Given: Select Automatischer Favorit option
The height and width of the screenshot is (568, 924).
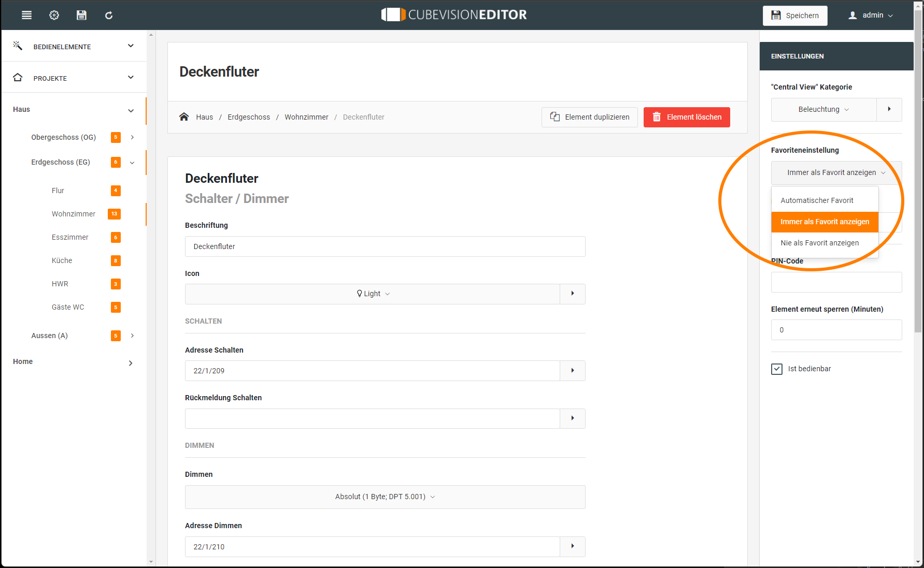Looking at the screenshot, I should tap(825, 200).
